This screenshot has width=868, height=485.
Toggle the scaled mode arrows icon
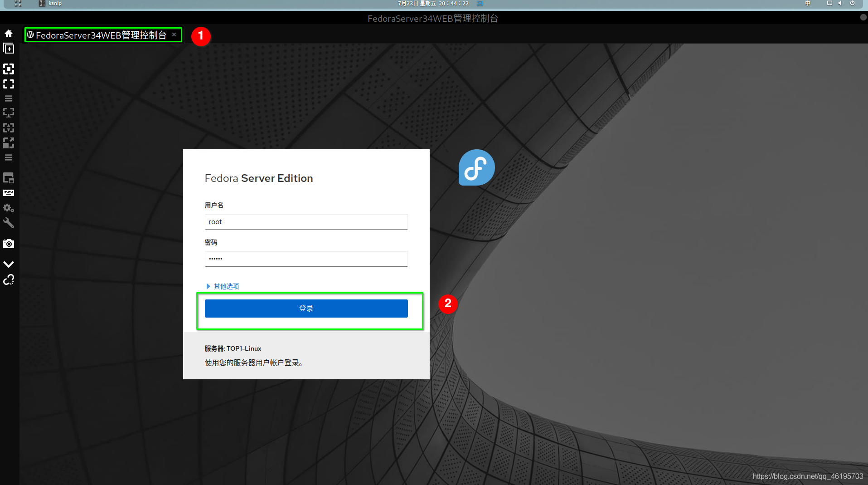[9, 127]
